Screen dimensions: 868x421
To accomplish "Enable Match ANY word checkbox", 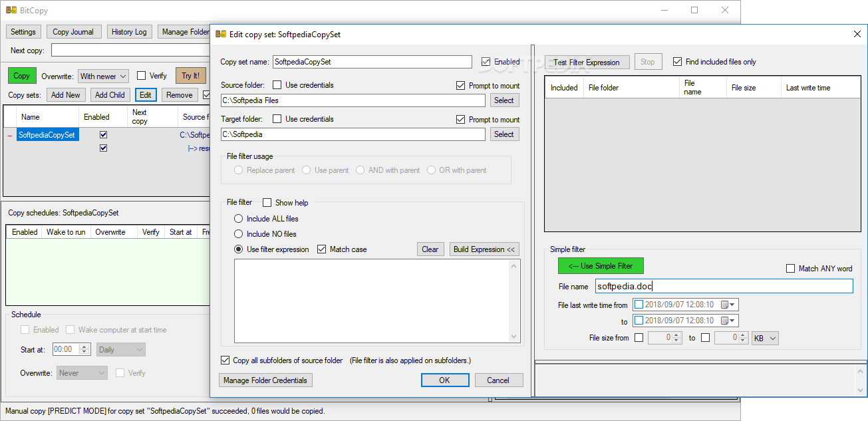I will pyautogui.click(x=790, y=269).
